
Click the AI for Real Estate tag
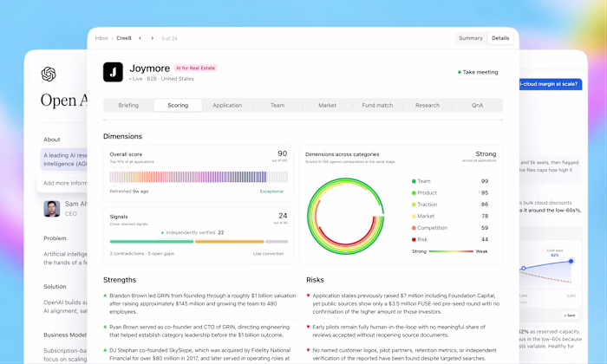point(195,68)
